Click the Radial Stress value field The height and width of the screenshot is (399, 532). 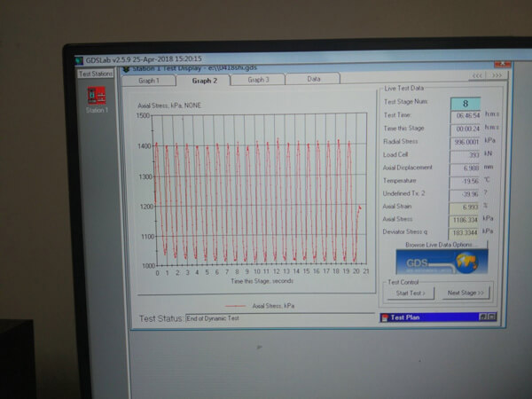(461, 141)
